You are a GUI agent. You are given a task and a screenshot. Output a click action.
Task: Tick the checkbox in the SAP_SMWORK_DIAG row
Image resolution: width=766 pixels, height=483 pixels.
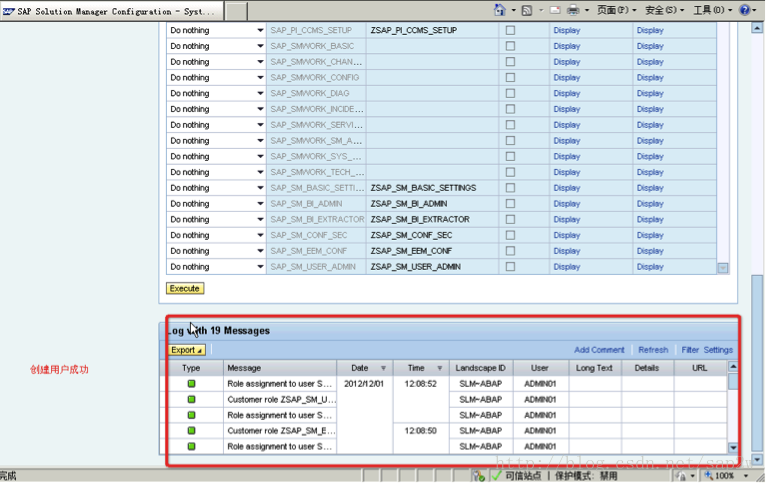[x=511, y=93]
